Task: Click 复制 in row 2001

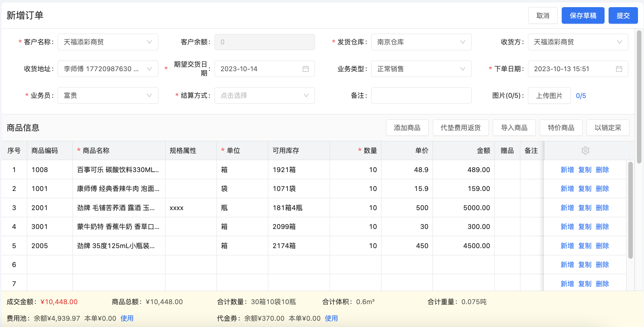Action: [x=585, y=208]
